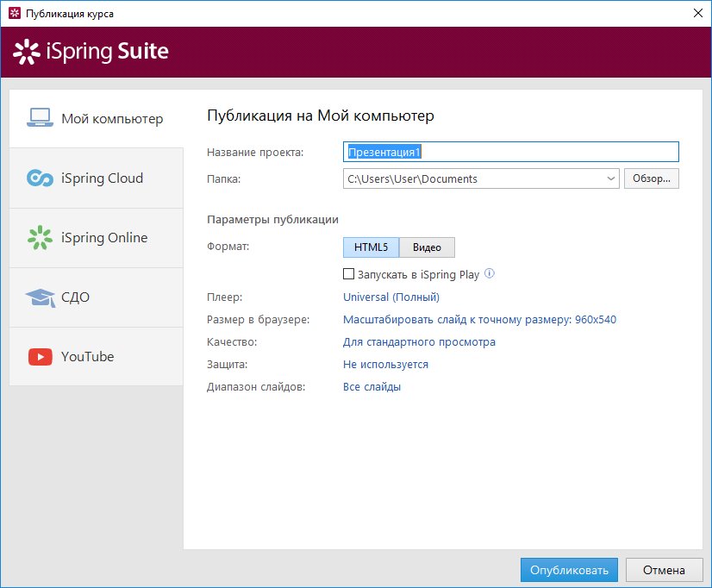Click the Качество: label
The image size is (712, 588).
[x=232, y=342]
